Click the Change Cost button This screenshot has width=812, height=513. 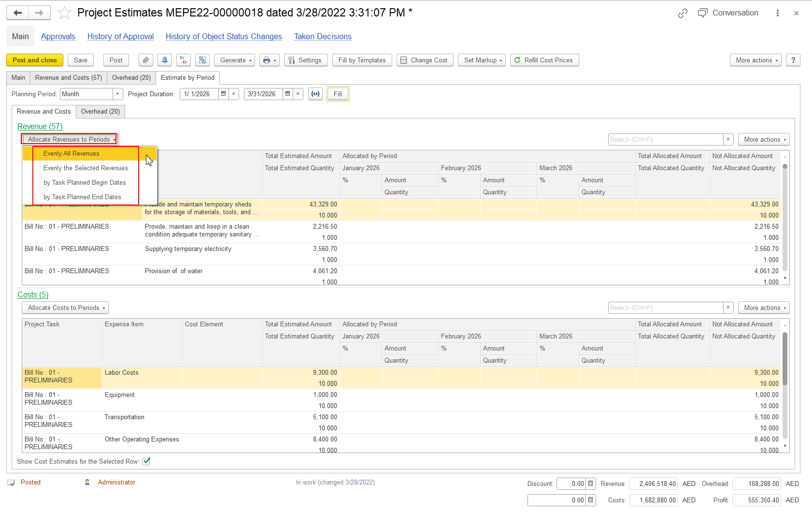pos(425,60)
